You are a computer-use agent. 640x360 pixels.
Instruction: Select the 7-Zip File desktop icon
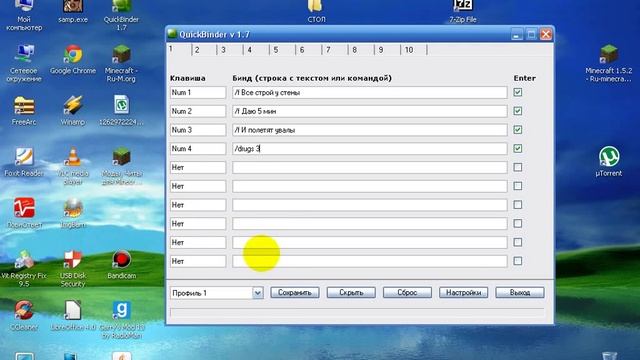(463, 11)
